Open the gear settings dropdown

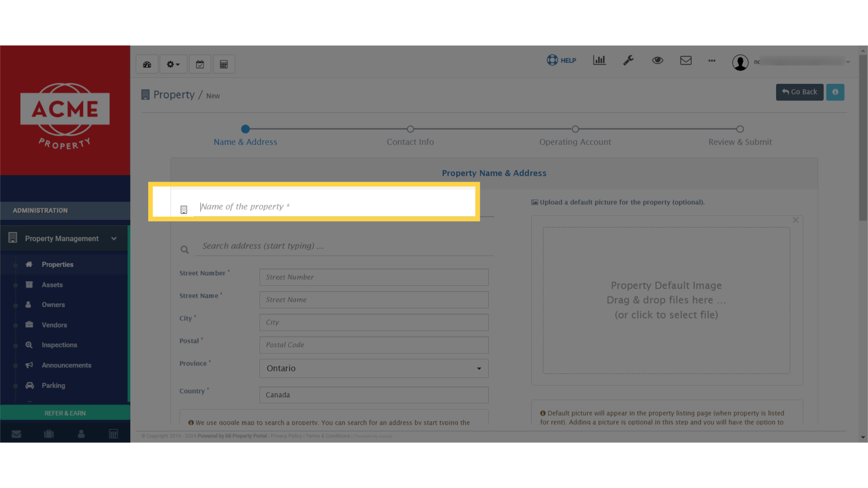tap(173, 64)
